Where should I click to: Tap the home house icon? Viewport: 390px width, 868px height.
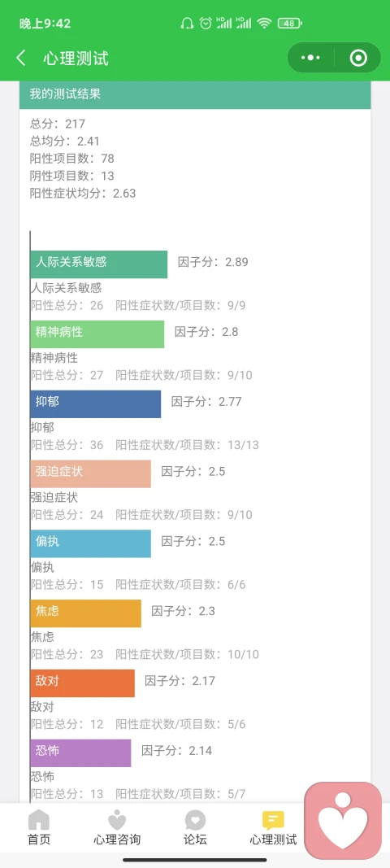(39, 819)
